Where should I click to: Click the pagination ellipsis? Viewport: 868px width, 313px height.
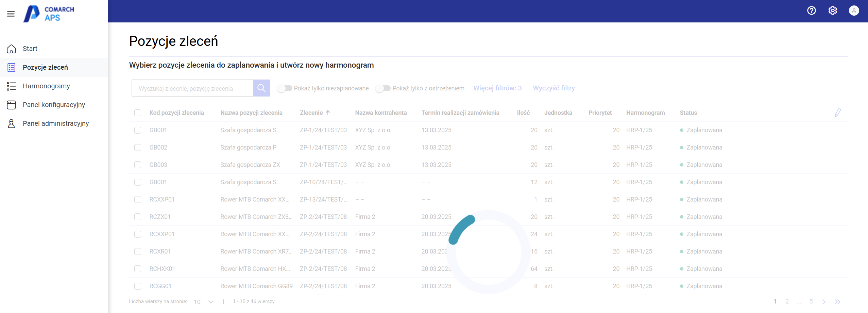point(799,302)
